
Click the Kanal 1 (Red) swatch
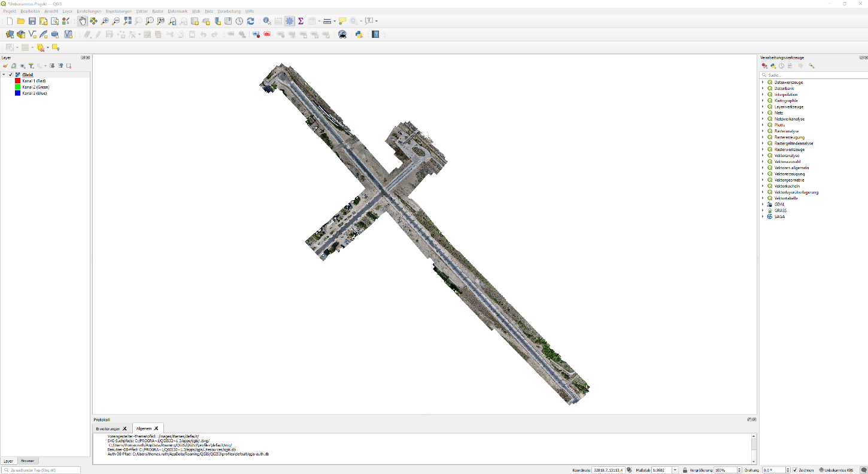[18, 81]
